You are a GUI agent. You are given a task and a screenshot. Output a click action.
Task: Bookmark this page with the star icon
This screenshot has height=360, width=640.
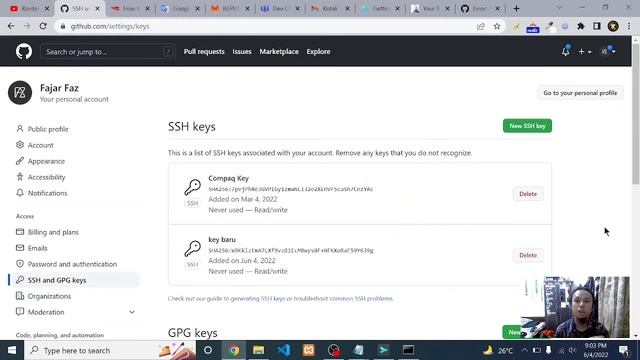[x=497, y=26]
